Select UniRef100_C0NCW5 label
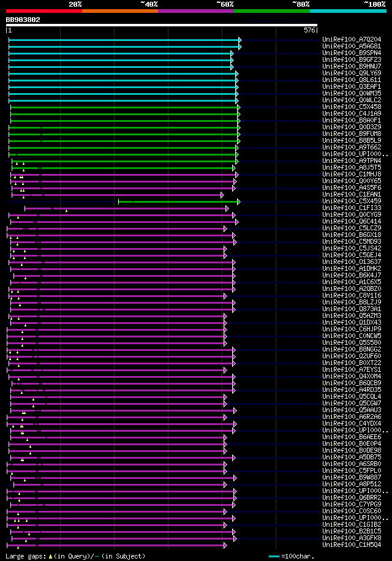Image resolution: width=392 pixels, height=561 pixels. point(352,336)
